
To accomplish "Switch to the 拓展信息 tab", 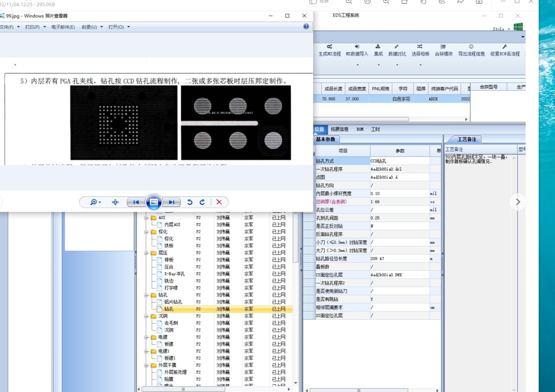I will 339,129.
